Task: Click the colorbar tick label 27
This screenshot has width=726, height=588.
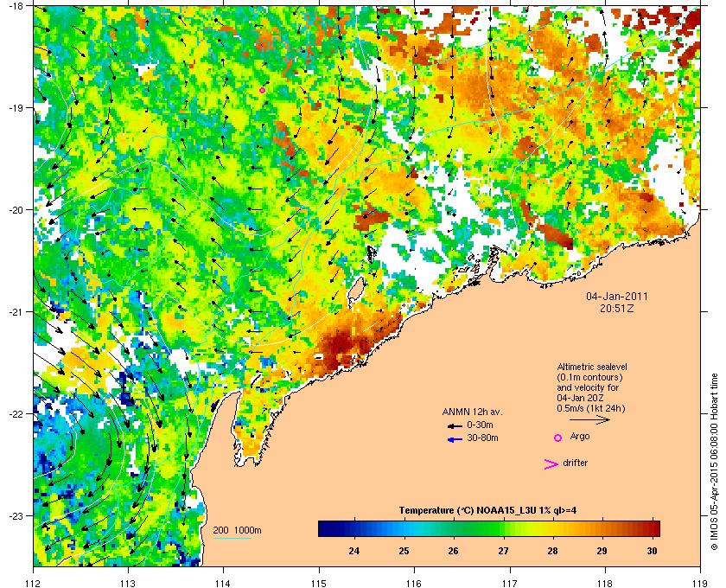Action: [x=503, y=551]
